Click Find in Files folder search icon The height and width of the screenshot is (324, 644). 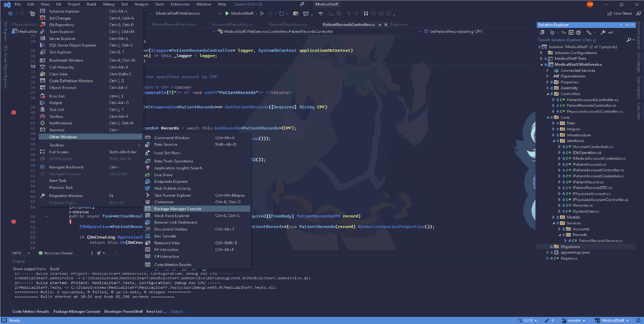point(296,14)
